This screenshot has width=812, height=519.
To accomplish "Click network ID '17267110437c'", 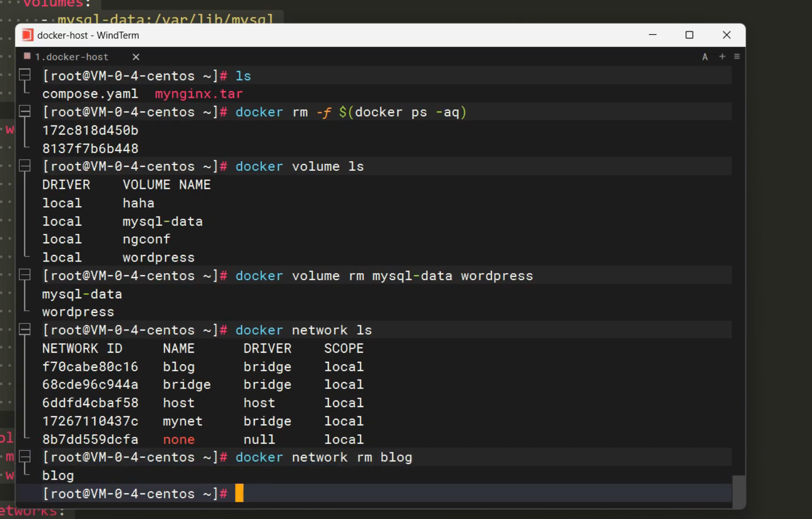I will tap(90, 421).
